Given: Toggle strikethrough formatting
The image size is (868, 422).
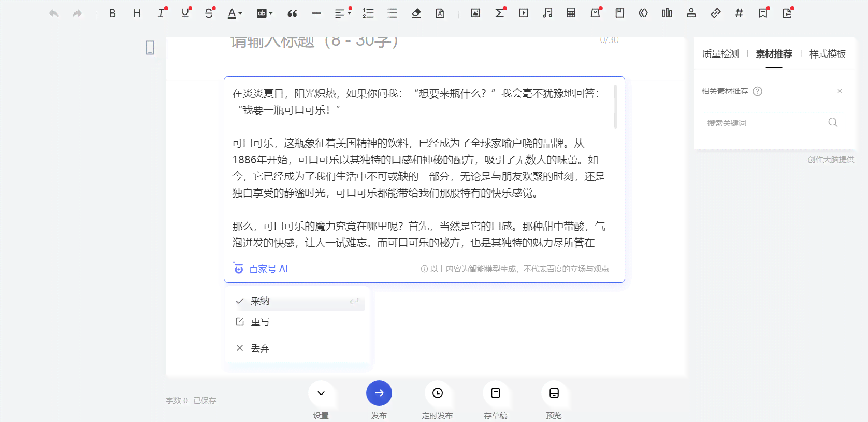Looking at the screenshot, I should (209, 13).
